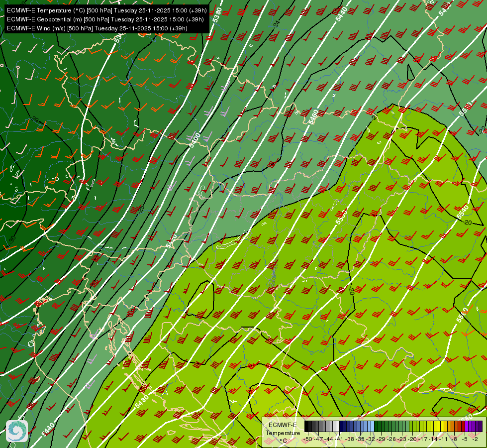Click the -38 legend tick label
The image size is (487, 448).
349,439
